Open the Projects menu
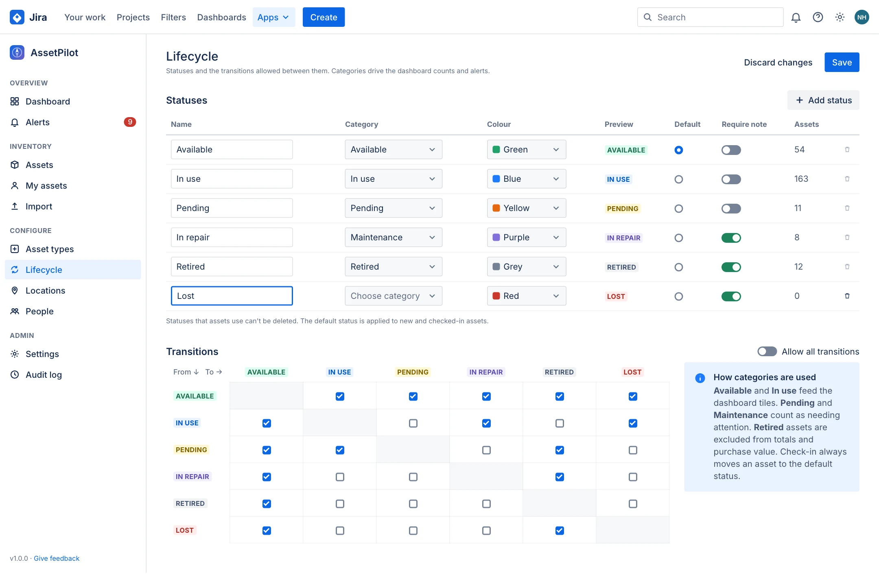The image size is (879, 588). click(x=133, y=17)
